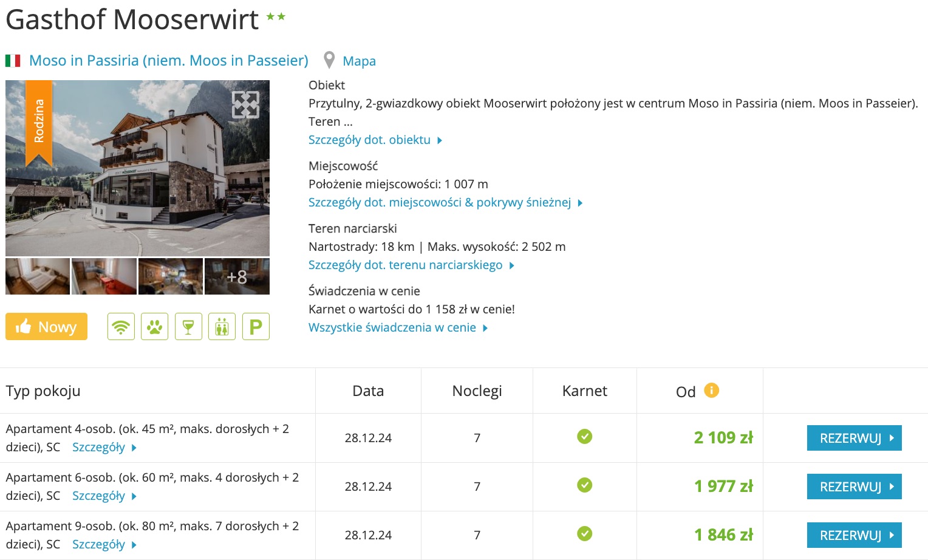Click the Italian flag icon

pos(13,61)
